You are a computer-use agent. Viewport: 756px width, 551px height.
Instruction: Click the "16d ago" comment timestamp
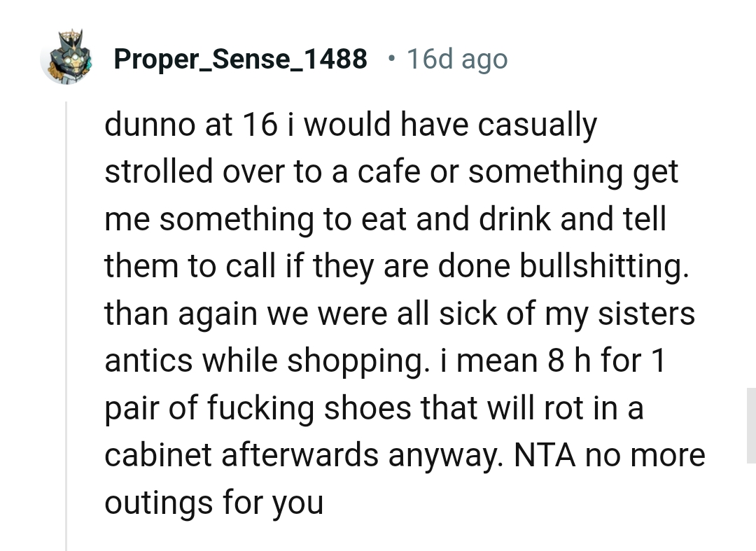point(456,60)
